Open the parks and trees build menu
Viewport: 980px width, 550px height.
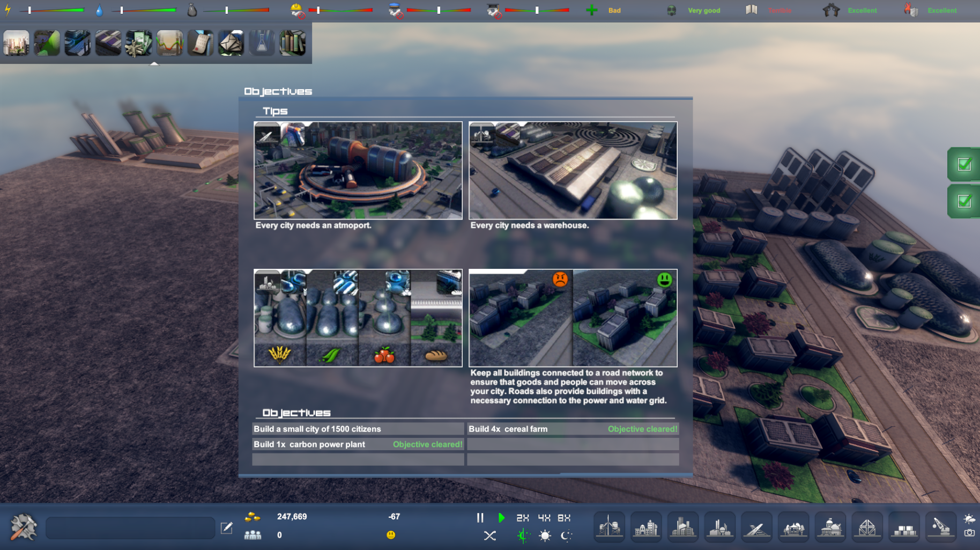(x=793, y=527)
